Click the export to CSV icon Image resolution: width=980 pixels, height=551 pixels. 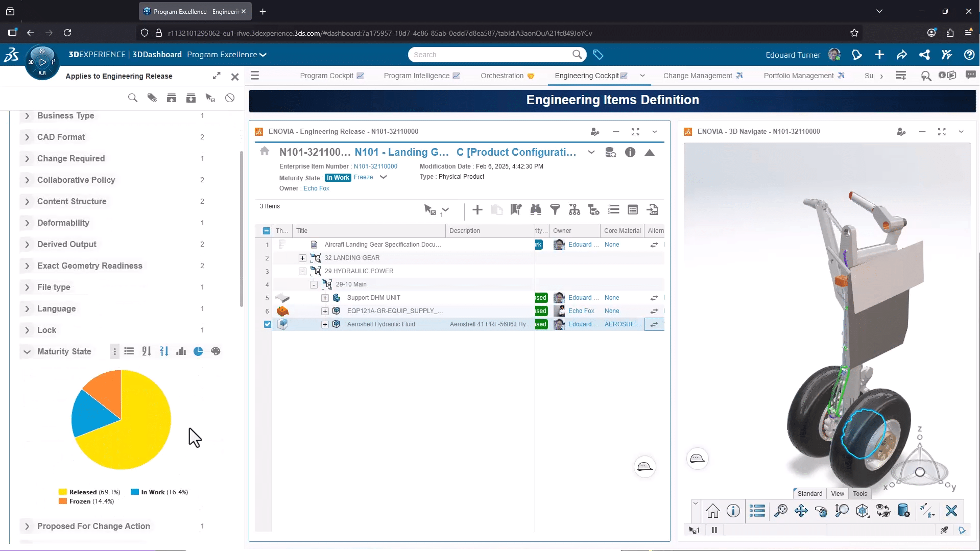click(654, 210)
